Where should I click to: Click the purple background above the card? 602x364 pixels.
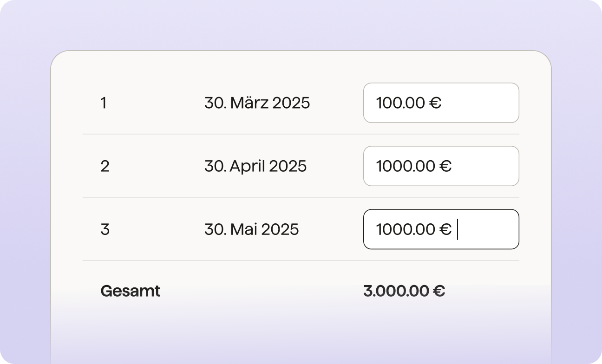pyautogui.click(x=301, y=24)
